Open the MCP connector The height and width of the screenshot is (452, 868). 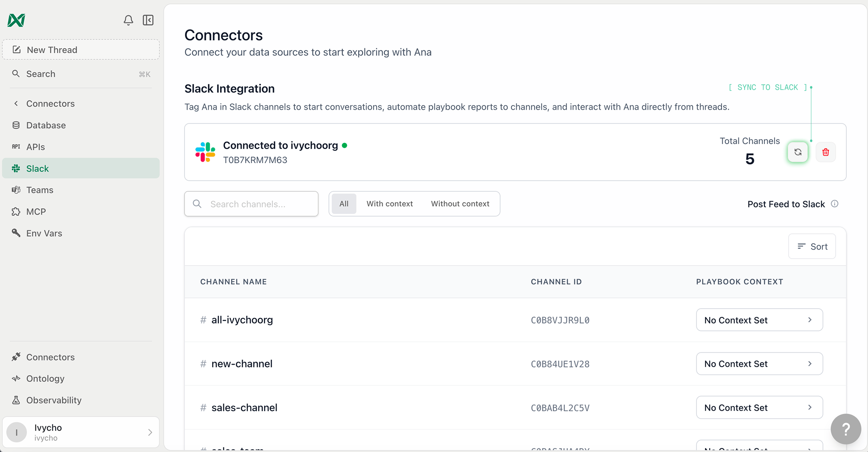tap(81, 211)
